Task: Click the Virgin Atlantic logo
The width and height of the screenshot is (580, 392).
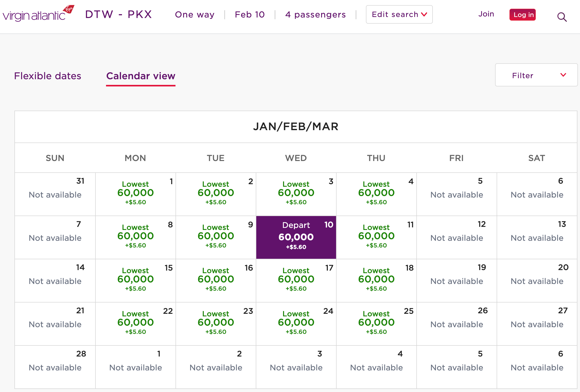Action: tap(38, 14)
